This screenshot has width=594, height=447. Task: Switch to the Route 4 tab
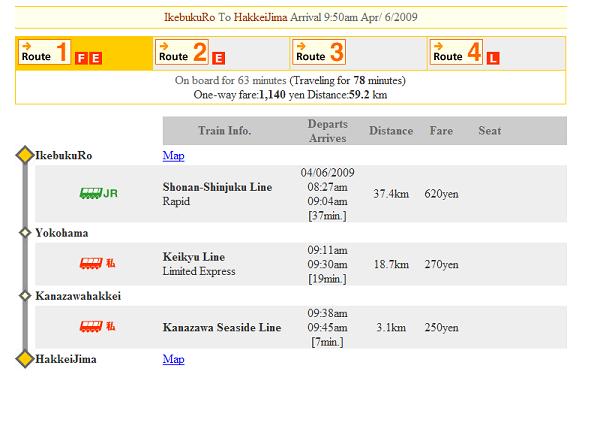(456, 52)
